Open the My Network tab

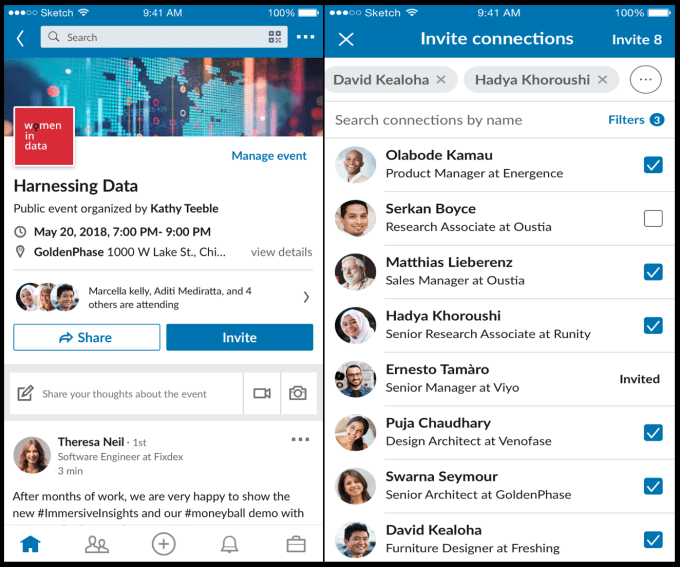[97, 544]
